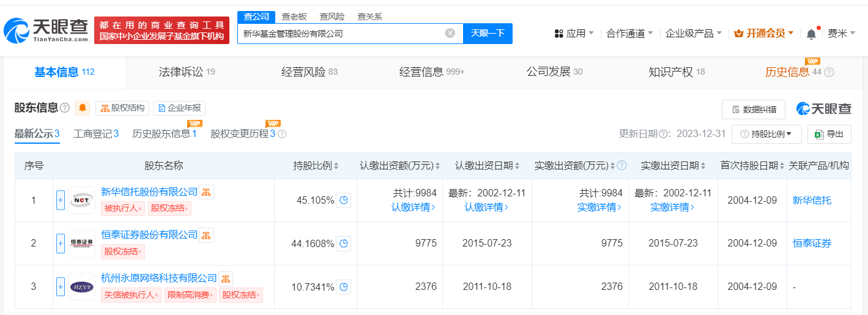The height and width of the screenshot is (315, 868).
Task: Click the 天眼一下 search button
Action: click(x=488, y=33)
